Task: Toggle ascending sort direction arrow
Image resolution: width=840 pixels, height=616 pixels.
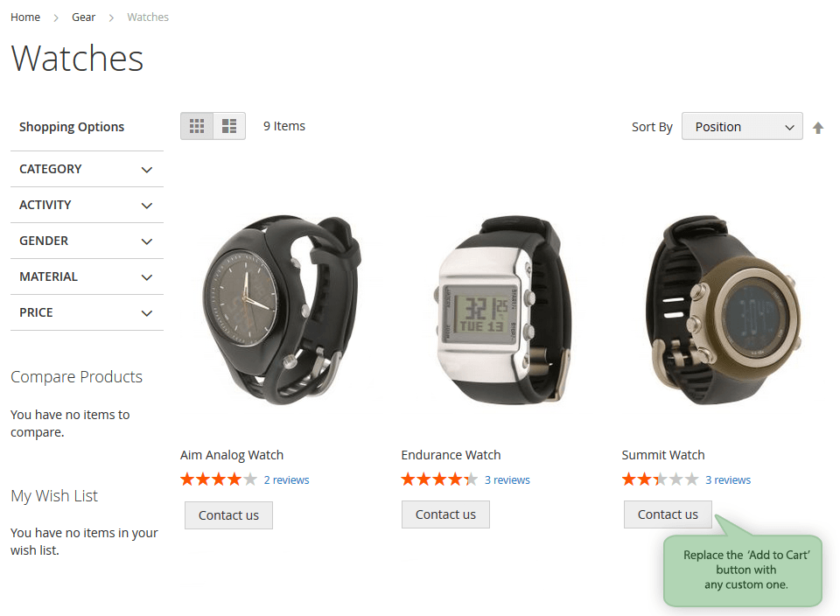Action: coord(818,128)
